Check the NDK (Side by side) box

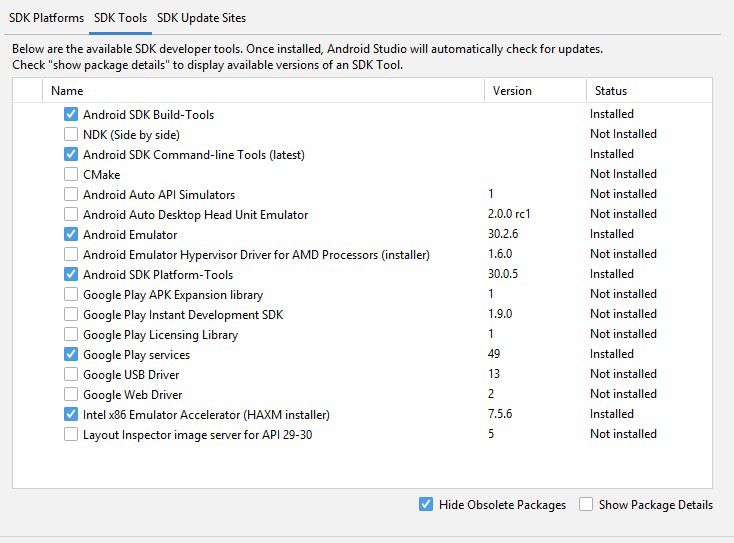(71, 134)
